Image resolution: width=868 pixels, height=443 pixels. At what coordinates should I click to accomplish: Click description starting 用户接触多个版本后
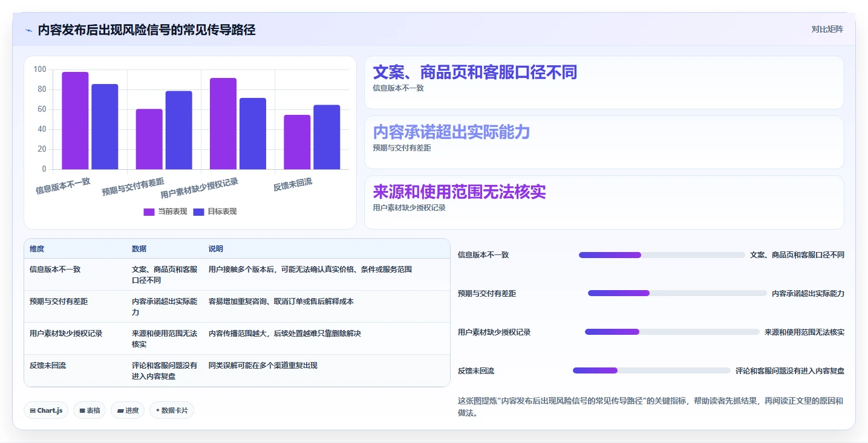click(x=310, y=270)
